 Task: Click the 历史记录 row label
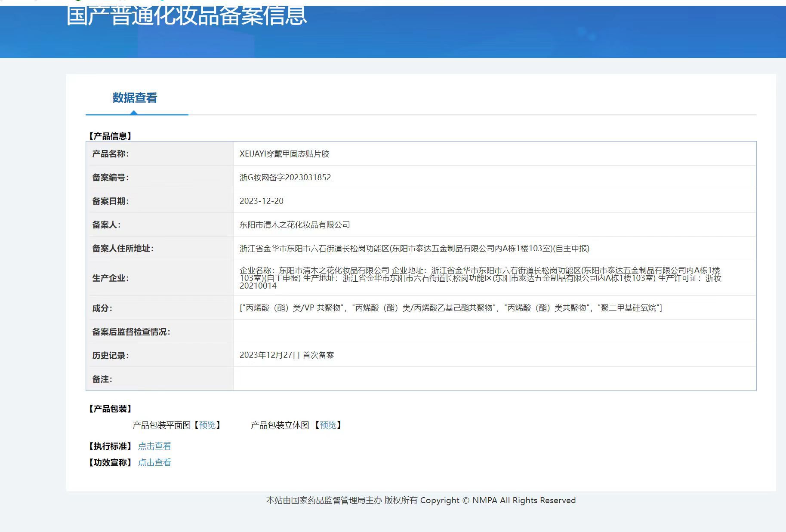point(110,356)
